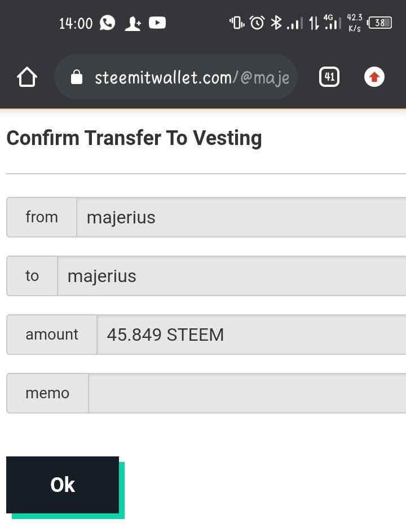Viewport: 406px width, 532px height.
Task: Tap the battery indicator showing 38
Action: coord(379,23)
